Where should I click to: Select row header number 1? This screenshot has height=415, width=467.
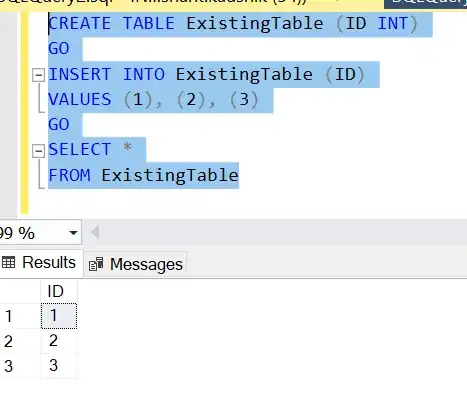click(x=20, y=316)
